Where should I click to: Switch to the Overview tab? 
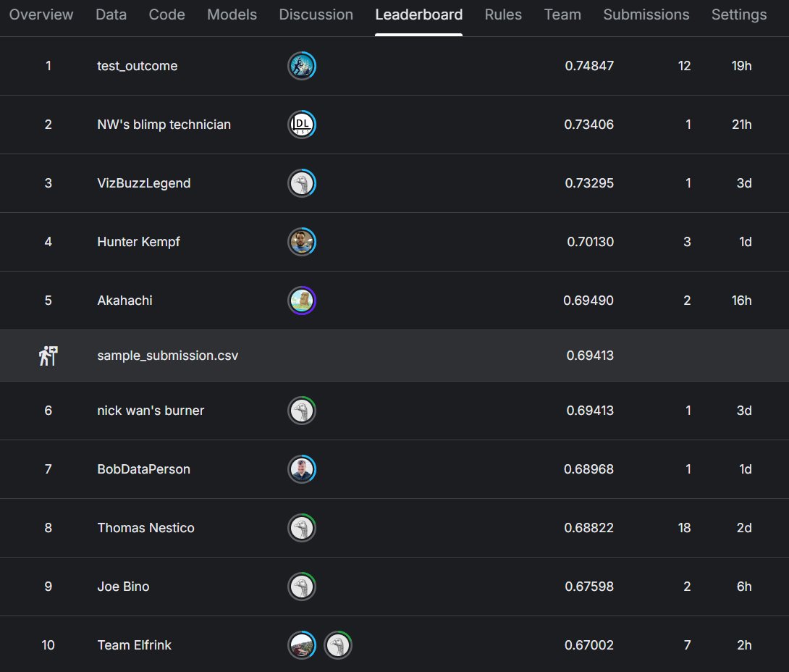[x=41, y=14]
